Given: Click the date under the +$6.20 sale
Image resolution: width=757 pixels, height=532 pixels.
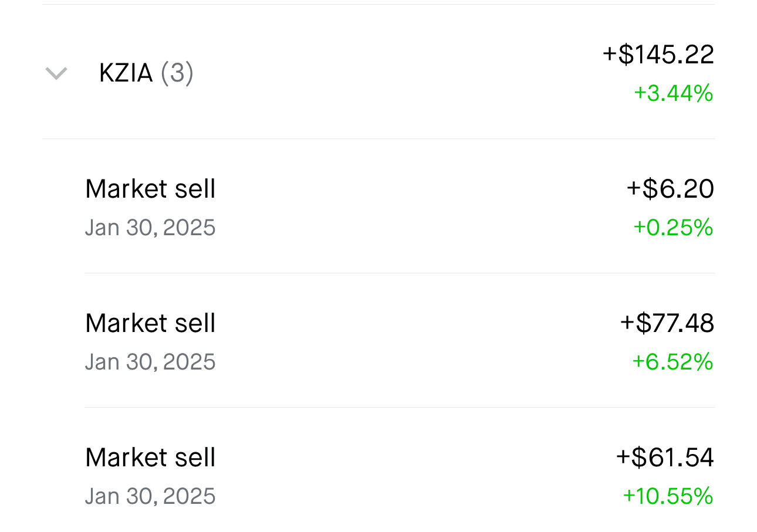Looking at the screenshot, I should pyautogui.click(x=150, y=228).
